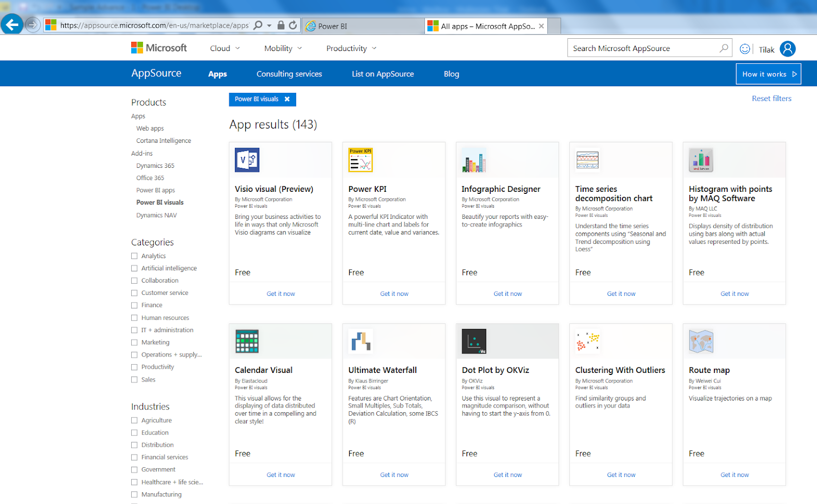Image resolution: width=817 pixels, height=504 pixels.
Task: Open Consulting services in the nav bar
Action: [x=289, y=74]
